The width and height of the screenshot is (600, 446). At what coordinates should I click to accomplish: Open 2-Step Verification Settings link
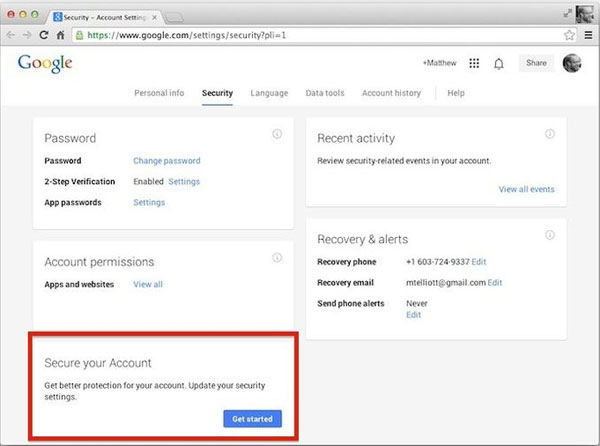184,182
